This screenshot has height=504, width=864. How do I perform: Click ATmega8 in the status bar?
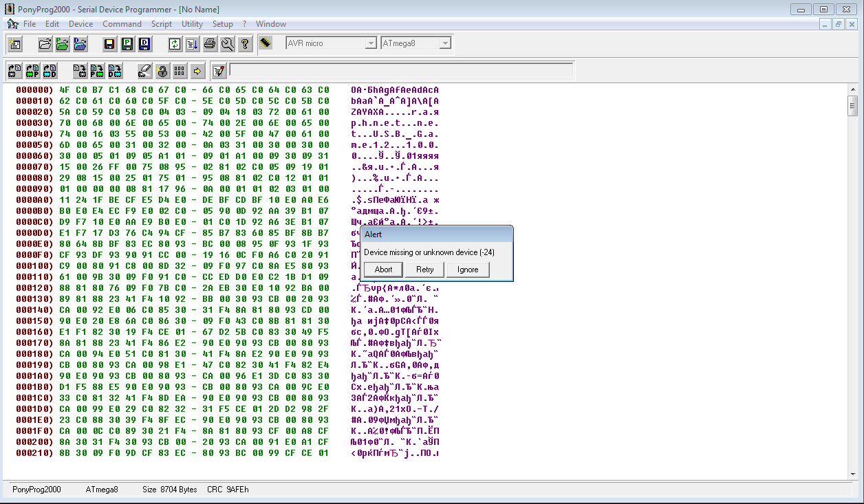click(x=102, y=490)
